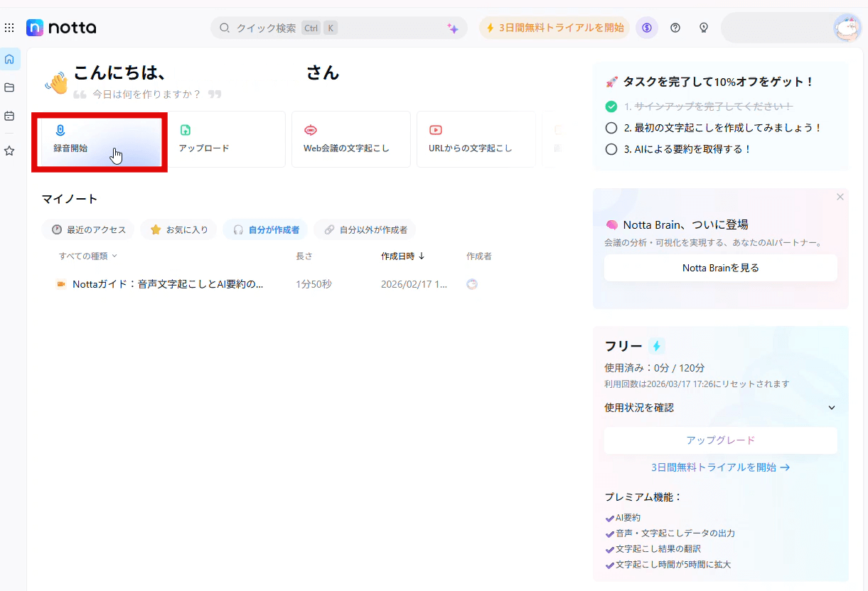The image size is (868, 591).
Task: Click the purple dollar coin icon
Action: [647, 28]
